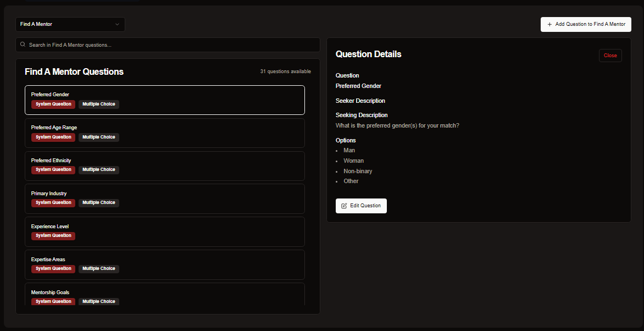This screenshot has width=644, height=331.
Task: Click System Question badge under Primary Industry
Action: (x=53, y=203)
